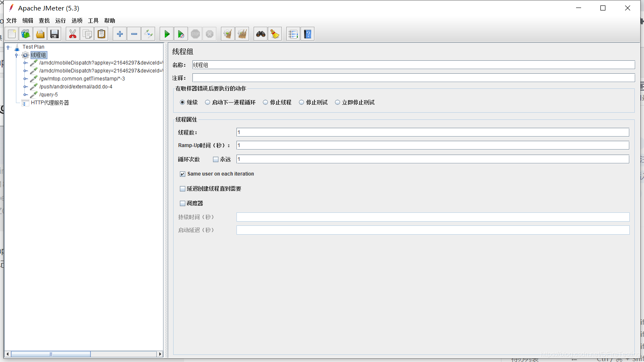Viewport: 644px width, 362px height.
Task: Start the test with green play icon
Action: 167,34
